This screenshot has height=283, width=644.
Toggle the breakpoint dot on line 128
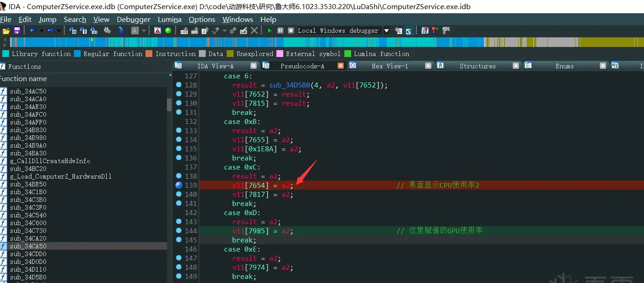tap(178, 85)
